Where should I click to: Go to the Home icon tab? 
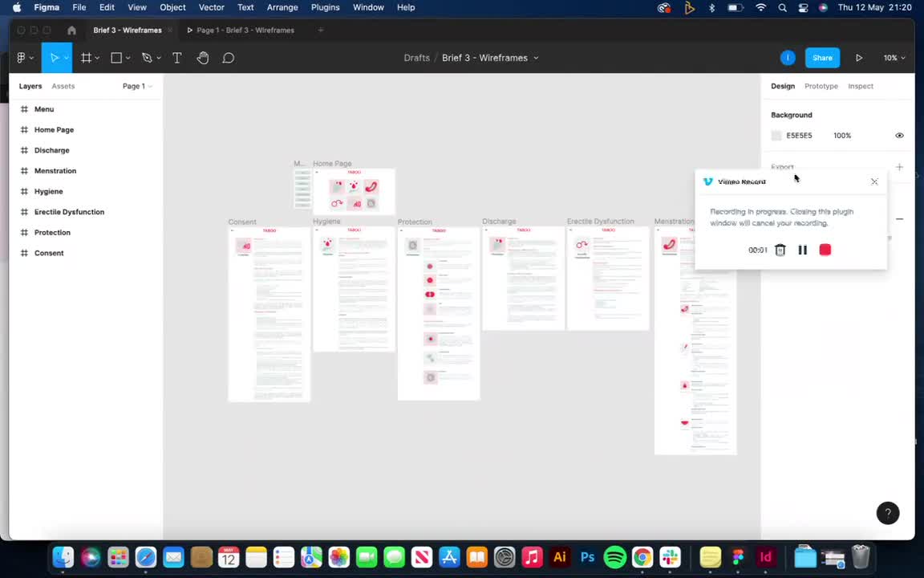tap(71, 31)
